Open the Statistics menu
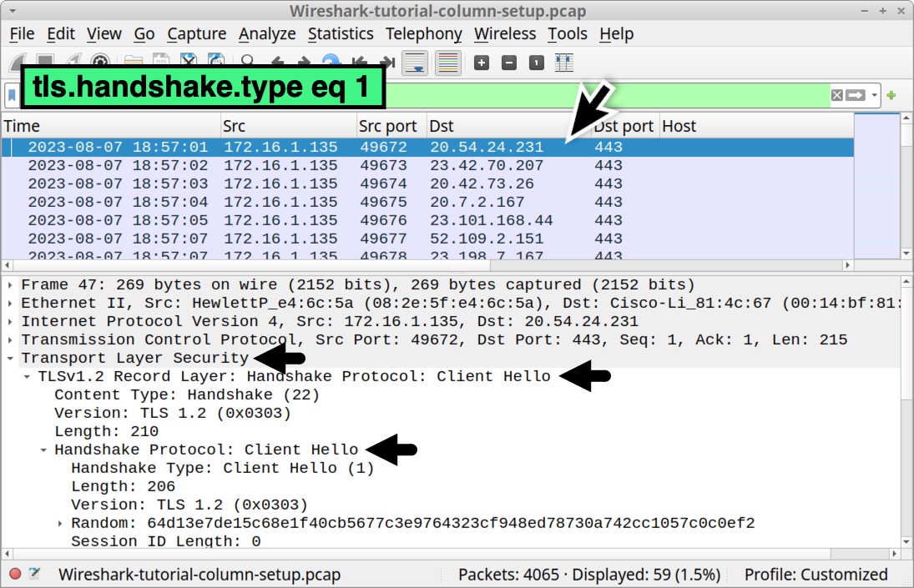914x588 pixels. point(341,33)
